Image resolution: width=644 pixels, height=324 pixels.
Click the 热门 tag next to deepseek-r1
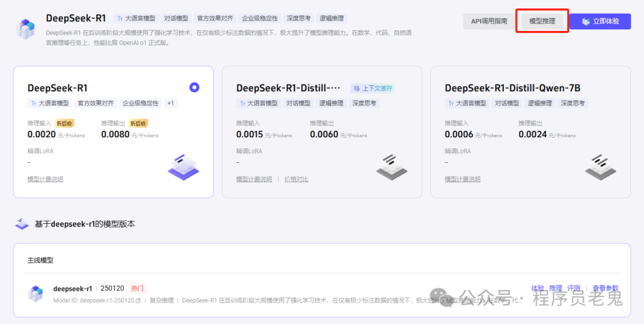tap(138, 288)
